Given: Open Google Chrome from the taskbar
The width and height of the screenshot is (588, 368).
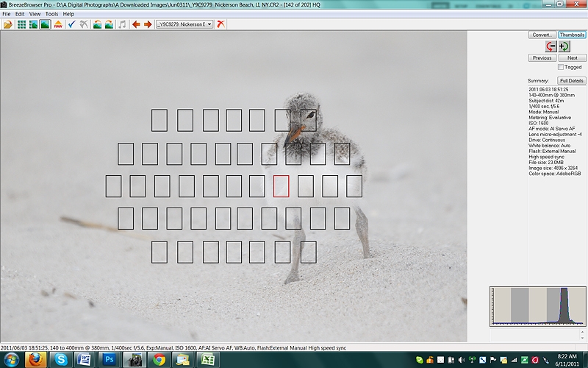Looking at the screenshot, I should (x=158, y=360).
